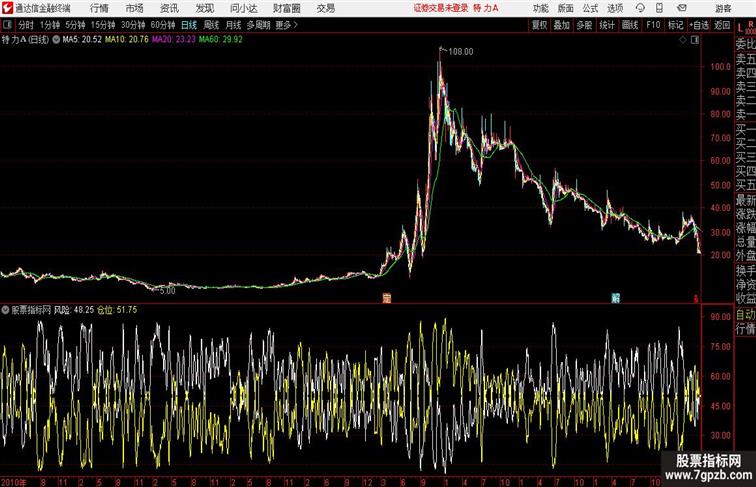
Task: Click the 多股 toolbar button
Action: (584, 25)
